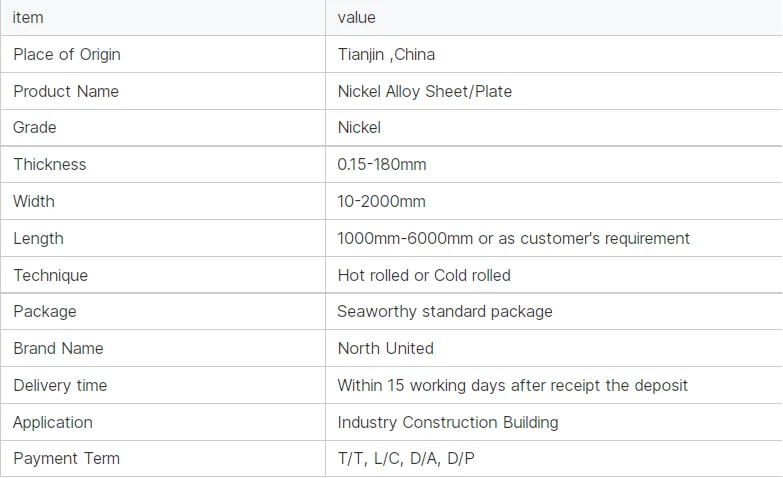Click the 'value' column header cell
This screenshot has height=478, width=783.
coord(357,18)
